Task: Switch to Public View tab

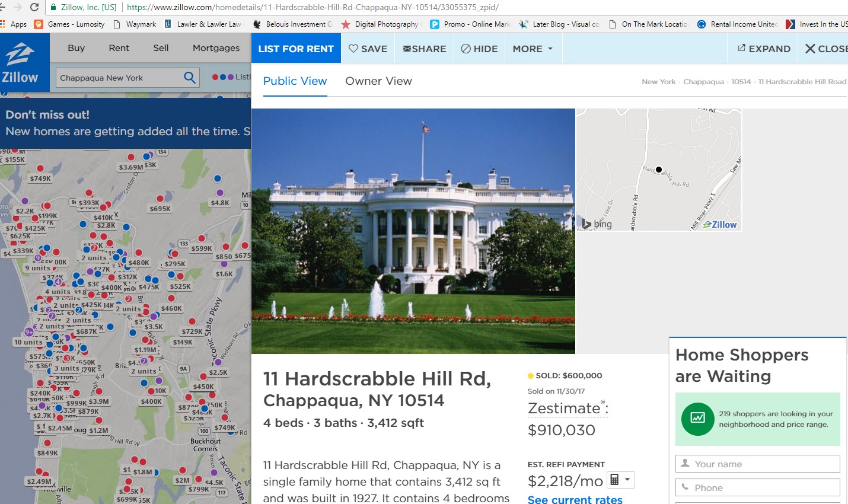Action: click(295, 81)
